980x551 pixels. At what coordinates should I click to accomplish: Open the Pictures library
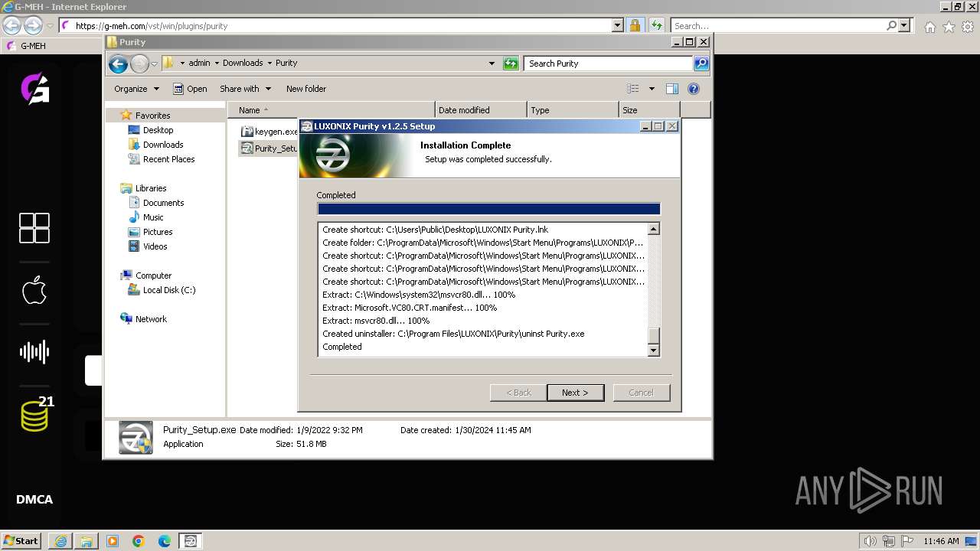(158, 232)
